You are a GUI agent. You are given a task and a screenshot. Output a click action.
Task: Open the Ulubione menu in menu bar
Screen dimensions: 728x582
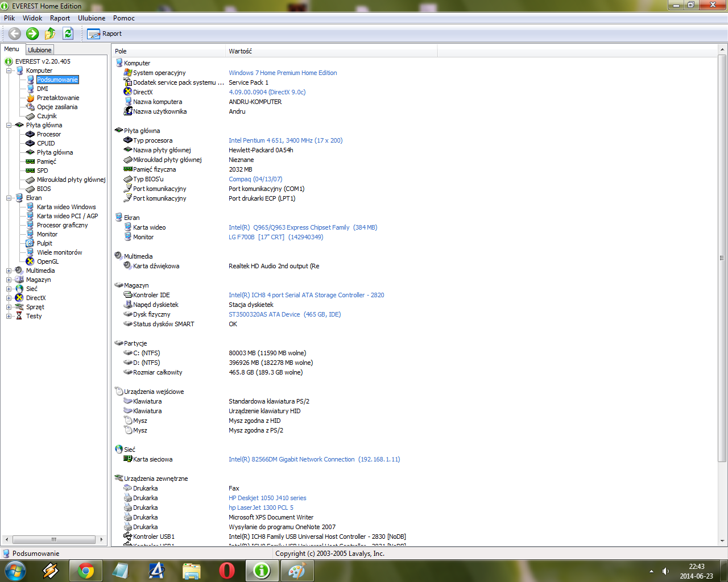92,18
